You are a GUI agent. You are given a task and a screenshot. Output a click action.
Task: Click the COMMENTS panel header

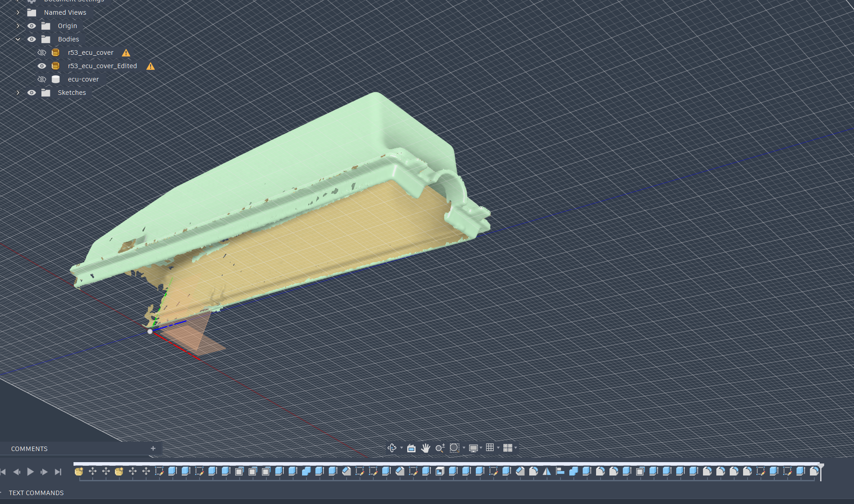click(x=29, y=449)
